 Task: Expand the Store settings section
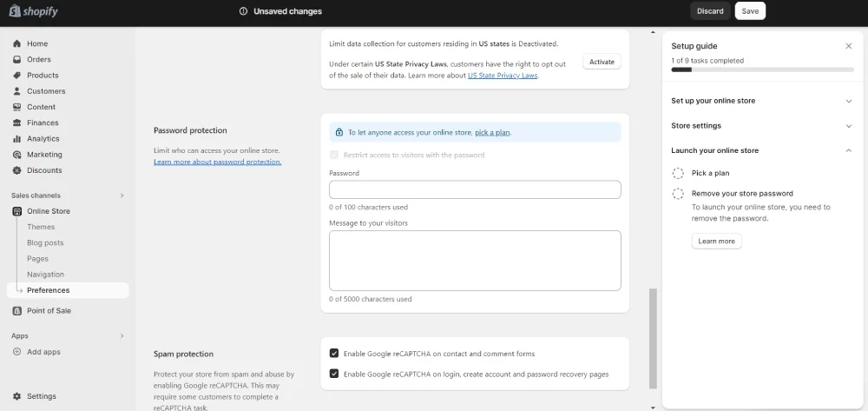[x=848, y=126]
